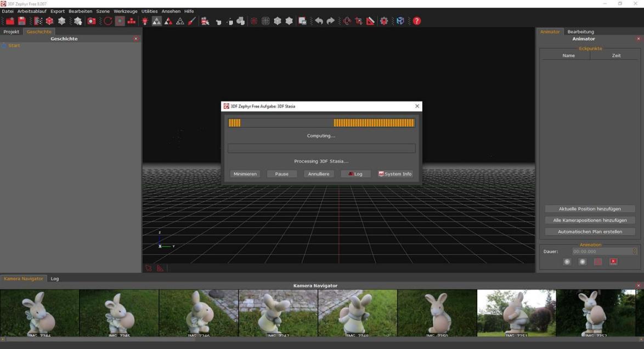This screenshot has width=644, height=349.
Task: Click Annulliere to cancel processing
Action: point(319,174)
